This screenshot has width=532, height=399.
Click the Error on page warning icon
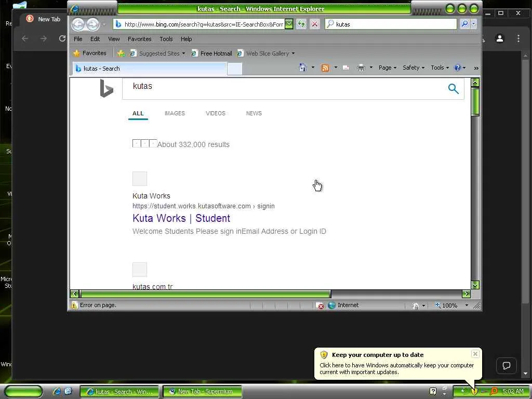[74, 305]
